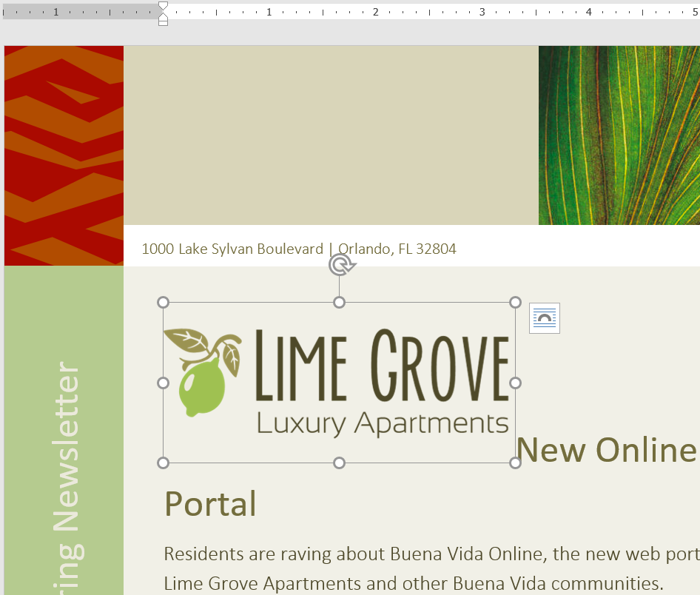Click the Hanging Indent marker on the ruler
Image resolution: width=700 pixels, height=595 pixels.
point(162,15)
